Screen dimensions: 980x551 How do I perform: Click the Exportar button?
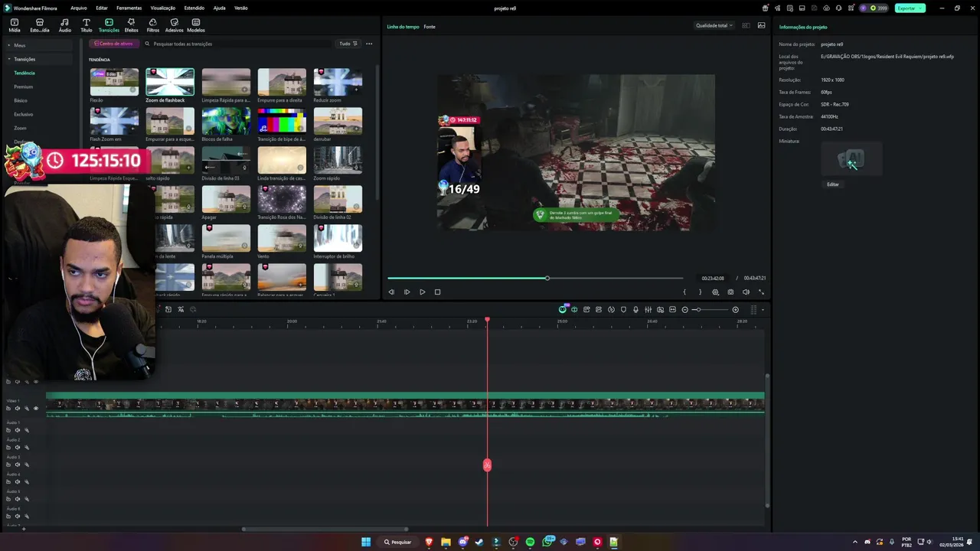(910, 8)
